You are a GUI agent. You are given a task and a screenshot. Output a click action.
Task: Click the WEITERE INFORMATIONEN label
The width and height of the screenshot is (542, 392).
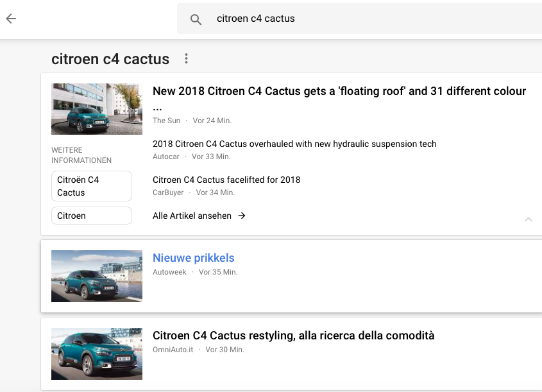(x=81, y=155)
